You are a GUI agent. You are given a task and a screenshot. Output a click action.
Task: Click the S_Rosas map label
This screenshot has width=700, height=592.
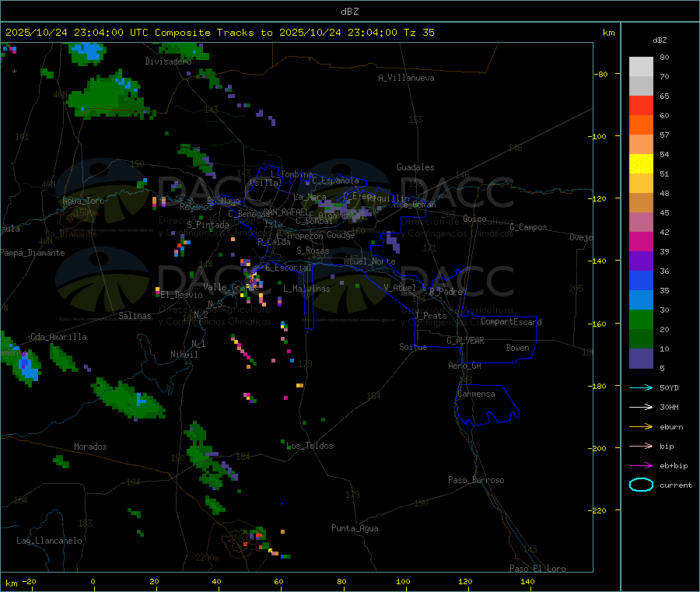click(x=313, y=250)
